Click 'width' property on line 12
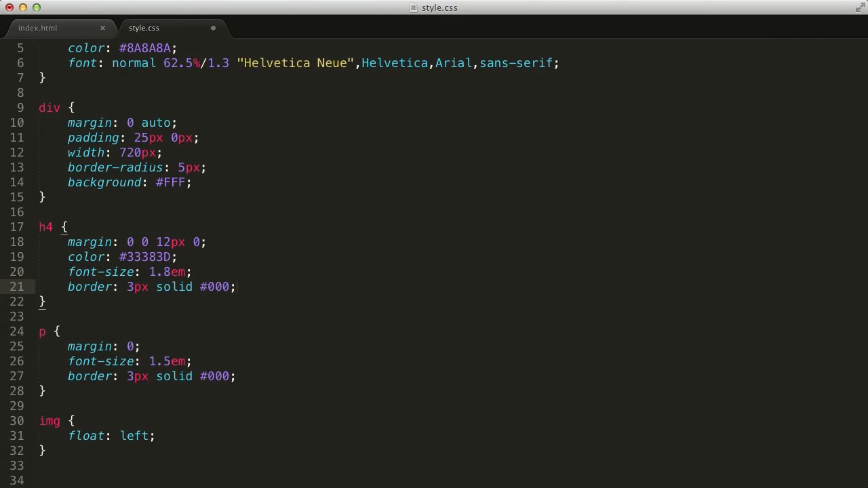 click(x=86, y=152)
